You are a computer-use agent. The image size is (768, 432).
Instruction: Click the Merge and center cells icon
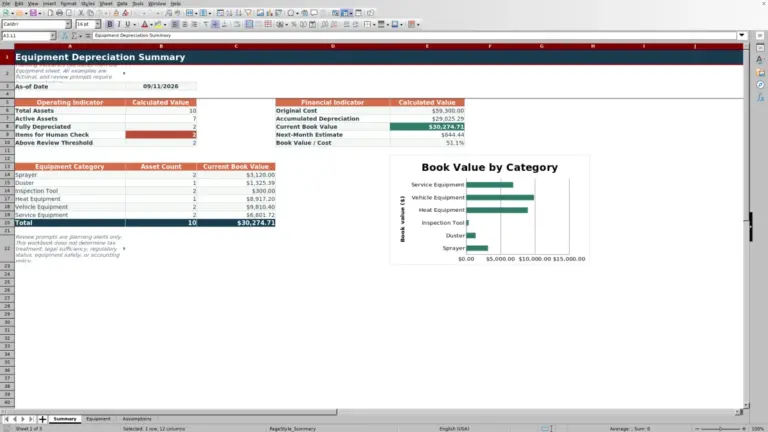pyautogui.click(x=249, y=24)
